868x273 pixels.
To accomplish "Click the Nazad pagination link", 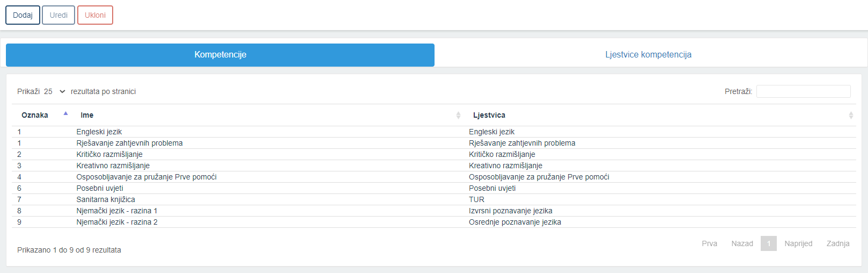I will (742, 243).
